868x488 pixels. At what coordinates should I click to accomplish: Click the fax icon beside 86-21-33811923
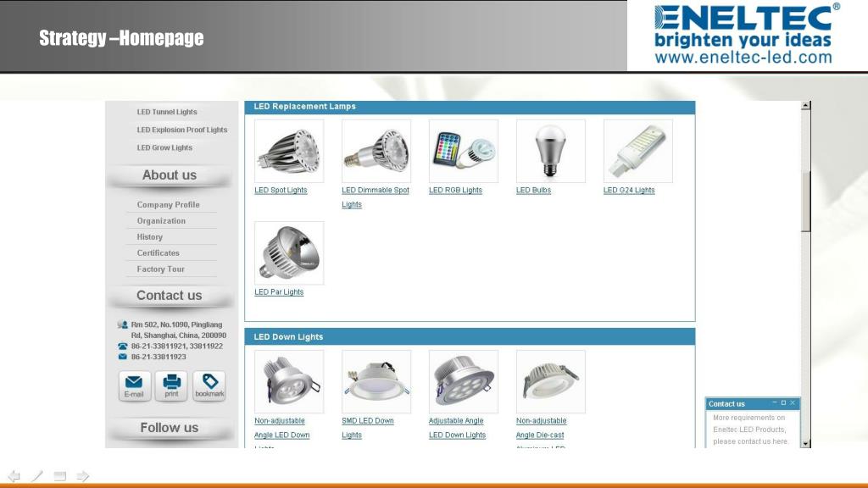[122, 357]
